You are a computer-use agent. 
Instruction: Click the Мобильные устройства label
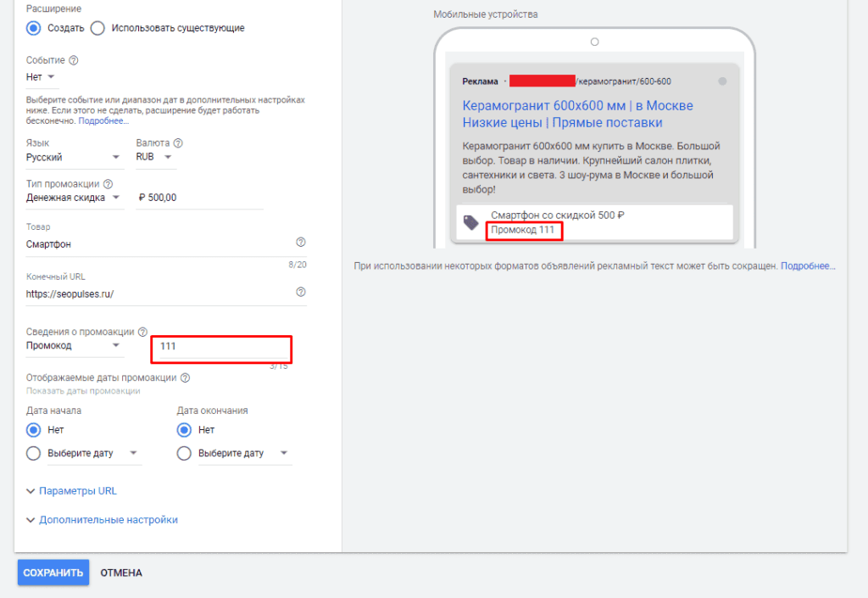pos(486,14)
